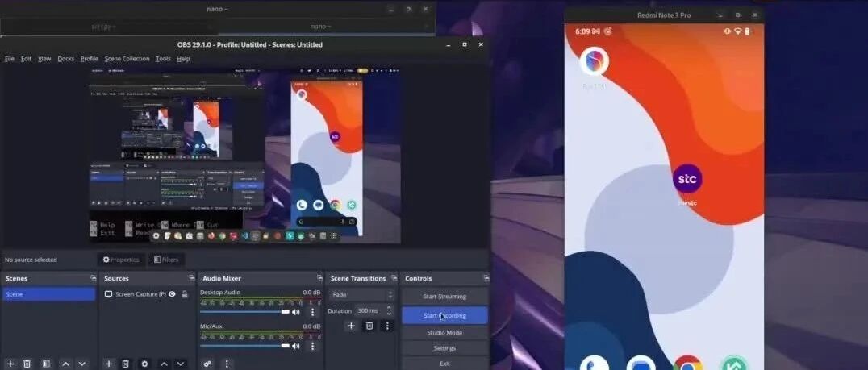Move scene up in Scenes panel
Screen dimensions: 868x370
pyautogui.click(x=65, y=364)
